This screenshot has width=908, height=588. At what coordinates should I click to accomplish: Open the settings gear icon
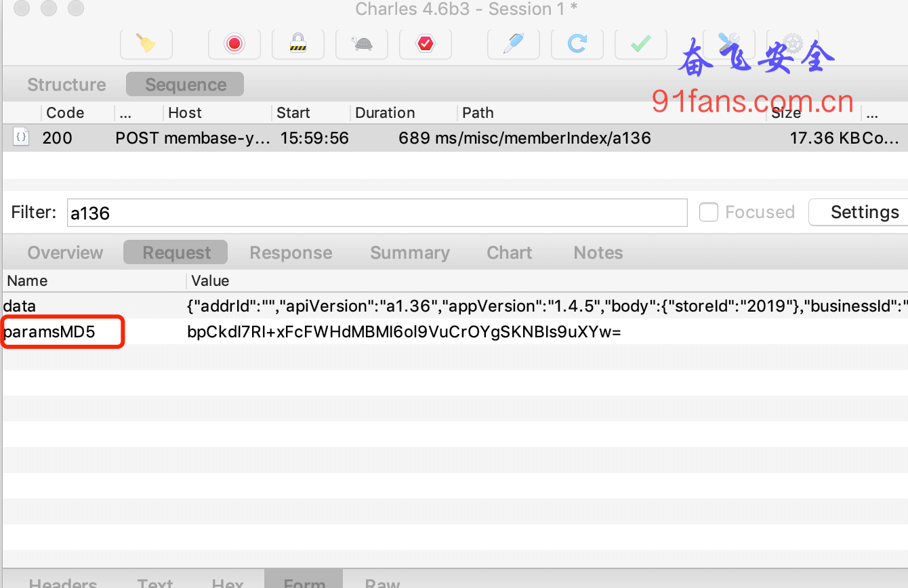point(793,44)
